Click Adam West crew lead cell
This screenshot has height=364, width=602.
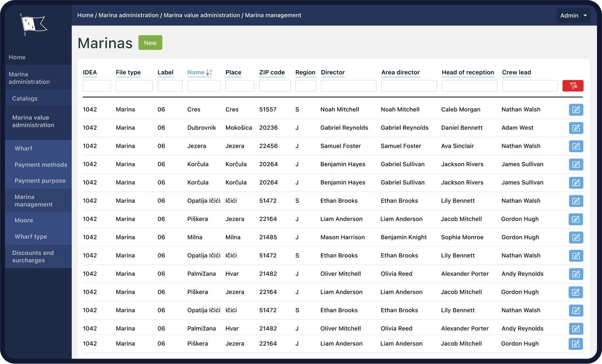pyautogui.click(x=517, y=128)
